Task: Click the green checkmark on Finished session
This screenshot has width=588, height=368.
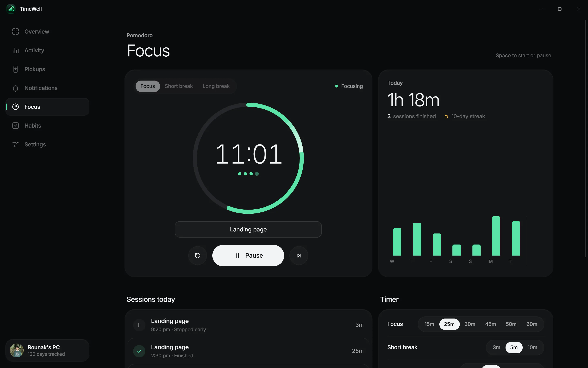Action: (139, 351)
